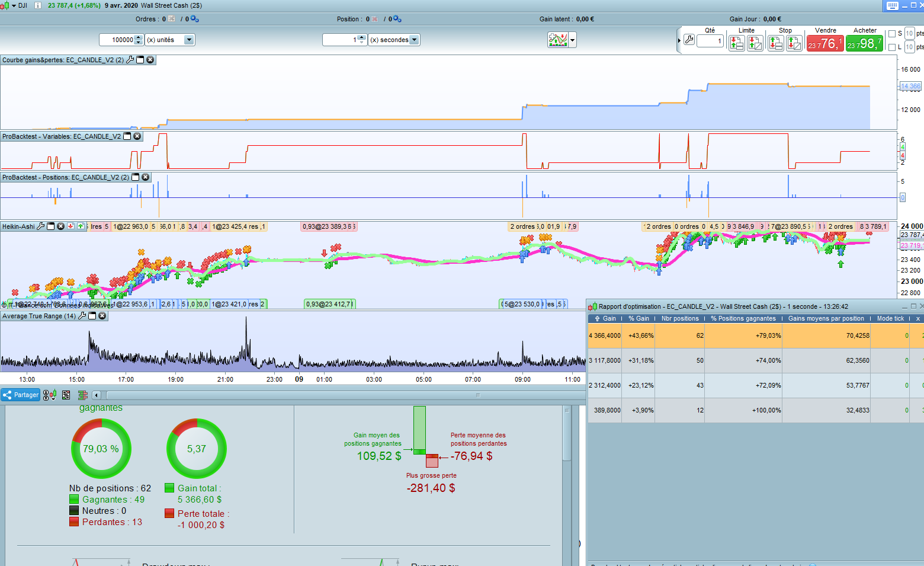Open order settings gears next to Ordres
Screen dimensions: 924x566
pos(194,19)
